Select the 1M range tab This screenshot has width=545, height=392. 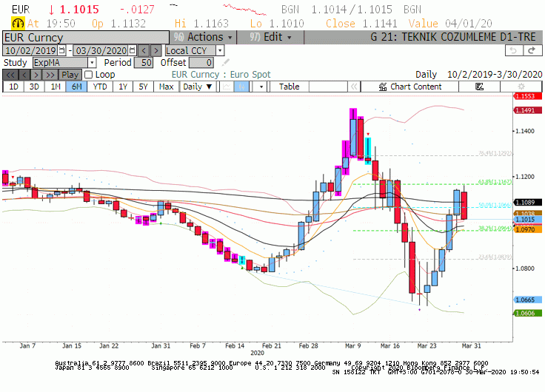click(56, 87)
